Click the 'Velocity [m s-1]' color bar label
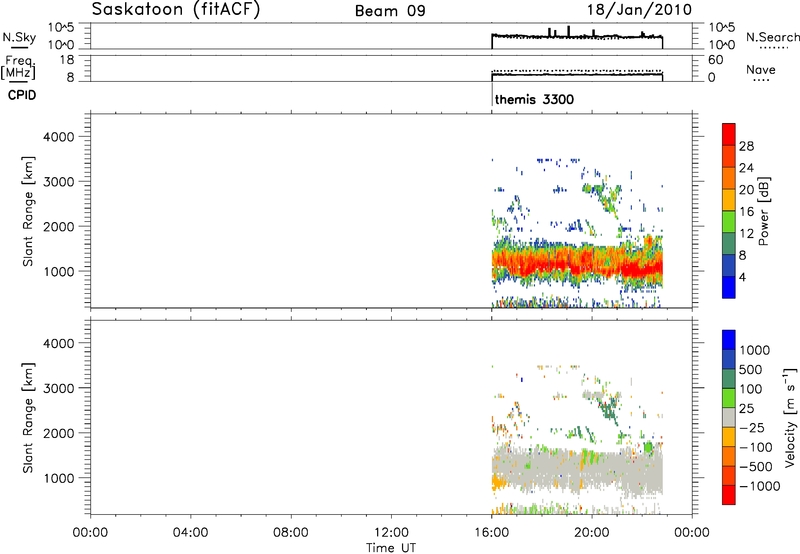Image resolution: width=800 pixels, height=554 pixels. (790, 417)
